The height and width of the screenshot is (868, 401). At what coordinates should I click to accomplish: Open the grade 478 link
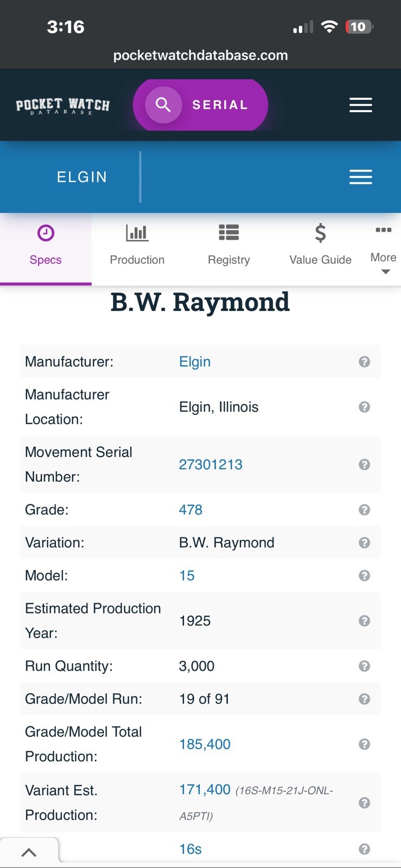coord(190,510)
